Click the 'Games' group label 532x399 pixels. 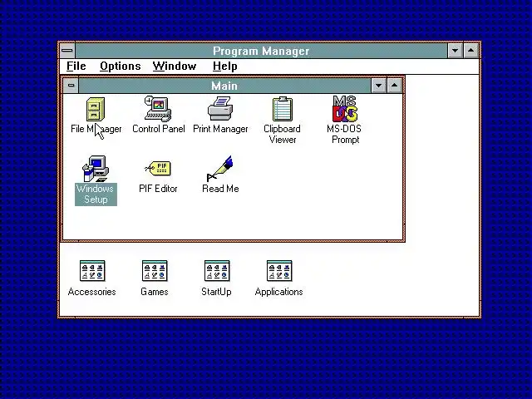[155, 292]
